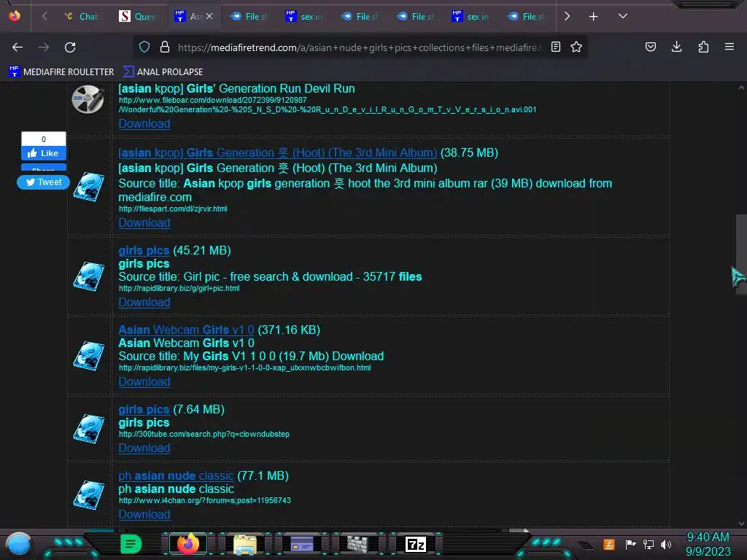Switch to the Chat tab

[x=82, y=17]
